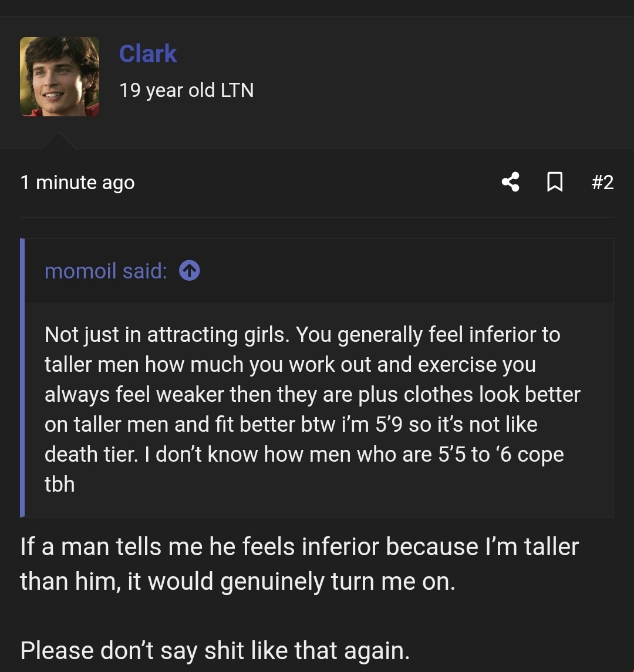Click the quote header bar right of the arrow
Viewport: 634px width, 672px height.
pos(407,271)
